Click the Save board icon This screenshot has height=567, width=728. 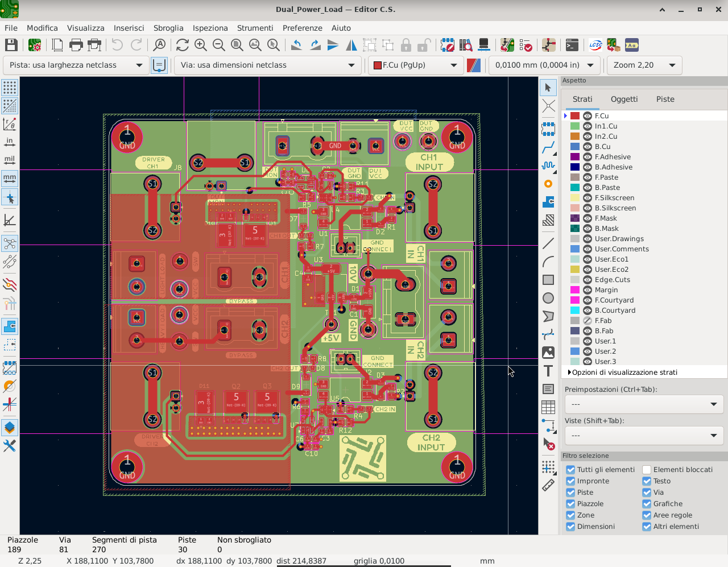point(11,45)
